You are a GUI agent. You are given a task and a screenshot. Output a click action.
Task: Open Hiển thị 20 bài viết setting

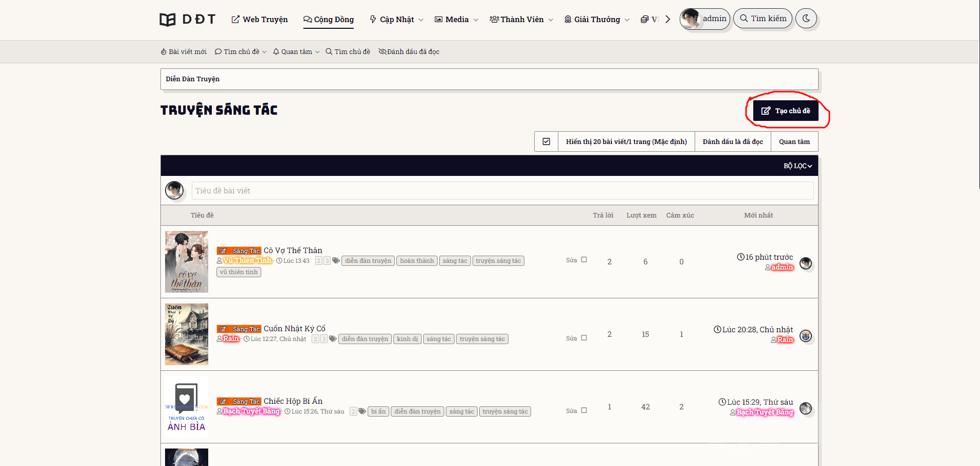(x=626, y=141)
